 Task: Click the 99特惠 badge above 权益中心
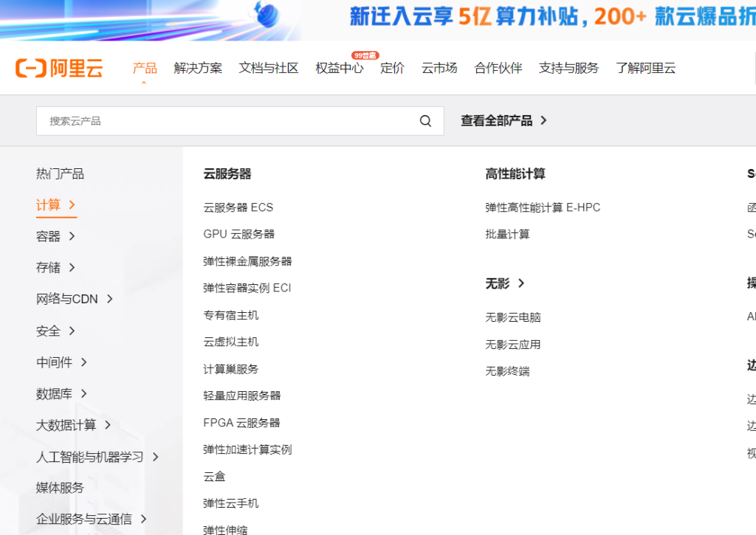(x=364, y=54)
